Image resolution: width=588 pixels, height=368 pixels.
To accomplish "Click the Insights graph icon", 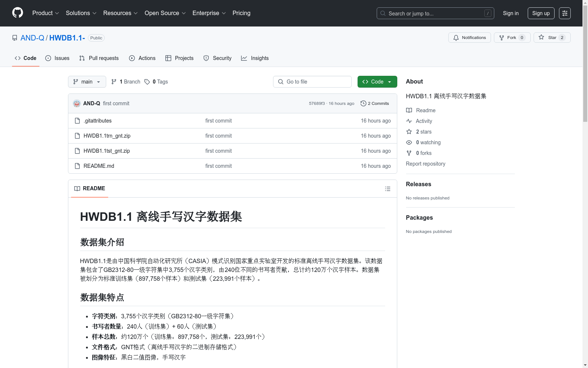I will 244,58.
